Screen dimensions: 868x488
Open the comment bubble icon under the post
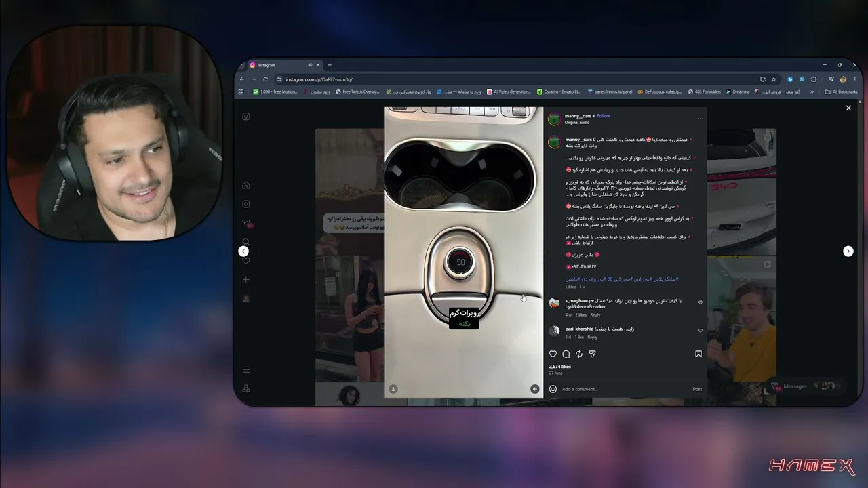[566, 354]
